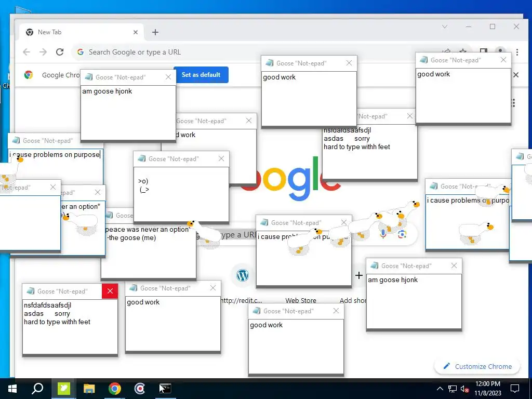Open File Explorer from the taskbar
Image resolution: width=532 pixels, height=399 pixels.
coord(89,389)
